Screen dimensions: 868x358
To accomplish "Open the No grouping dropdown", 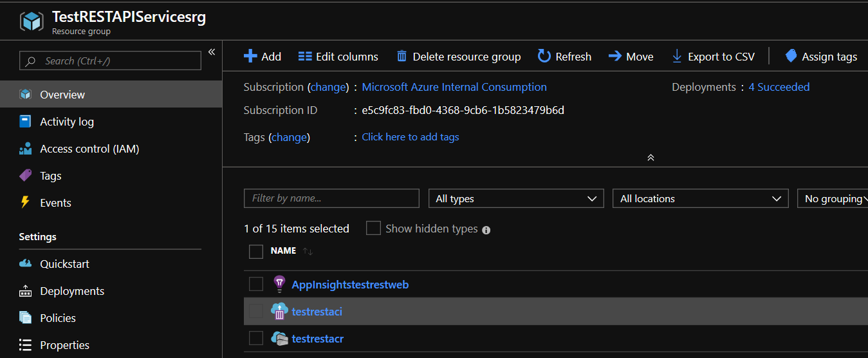I will 833,198.
